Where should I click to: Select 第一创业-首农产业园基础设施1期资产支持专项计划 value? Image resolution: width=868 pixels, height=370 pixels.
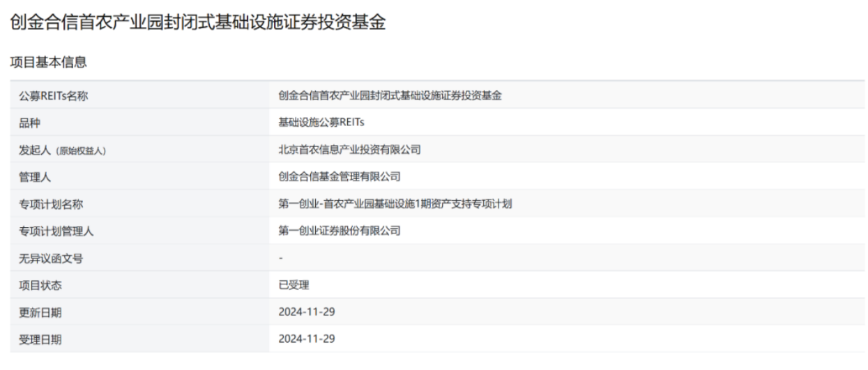pos(395,204)
